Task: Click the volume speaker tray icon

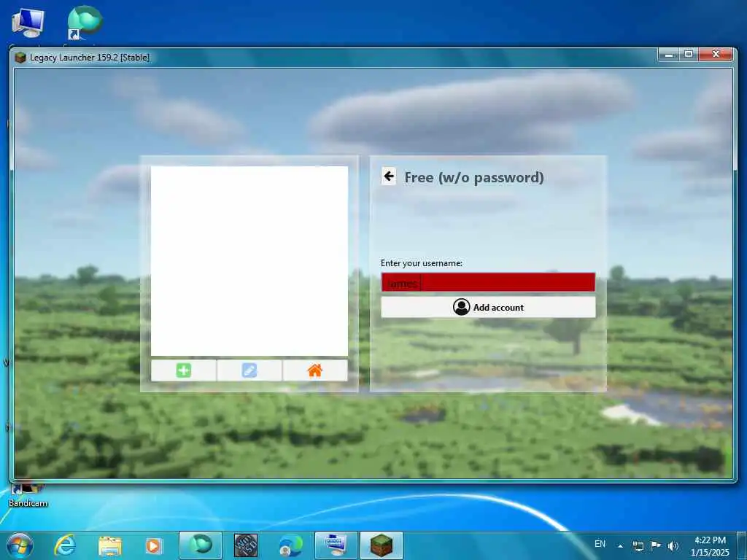Action: point(673,545)
